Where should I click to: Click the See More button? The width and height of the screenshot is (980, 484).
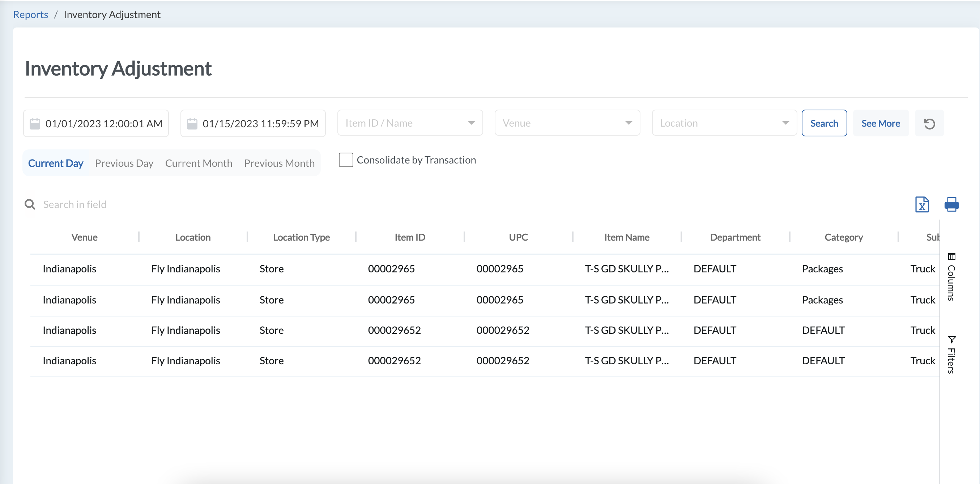[x=881, y=123]
